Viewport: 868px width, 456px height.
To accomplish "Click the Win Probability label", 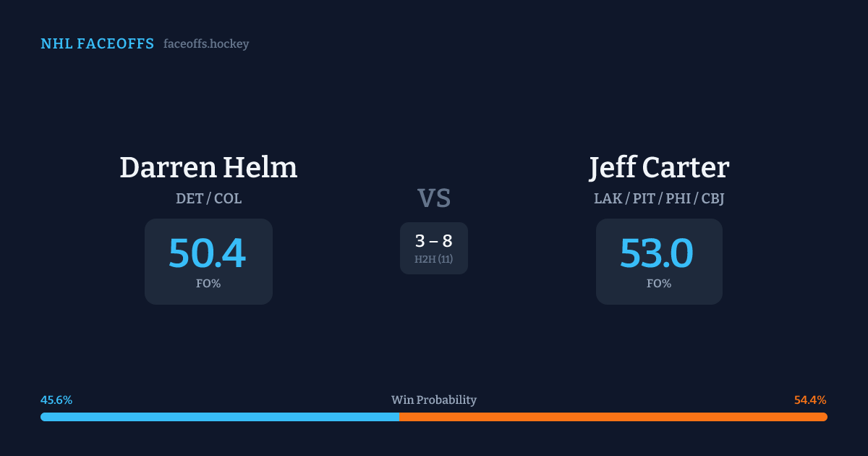I will (x=434, y=400).
